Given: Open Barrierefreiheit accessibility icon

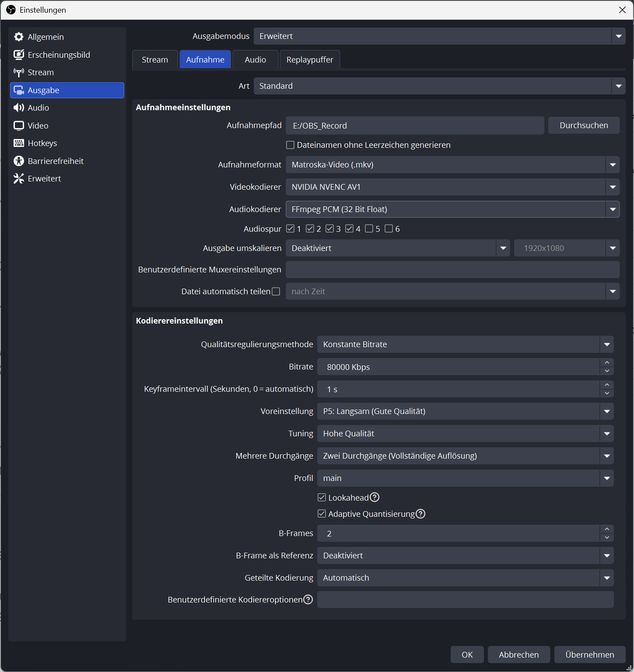Looking at the screenshot, I should pos(19,161).
